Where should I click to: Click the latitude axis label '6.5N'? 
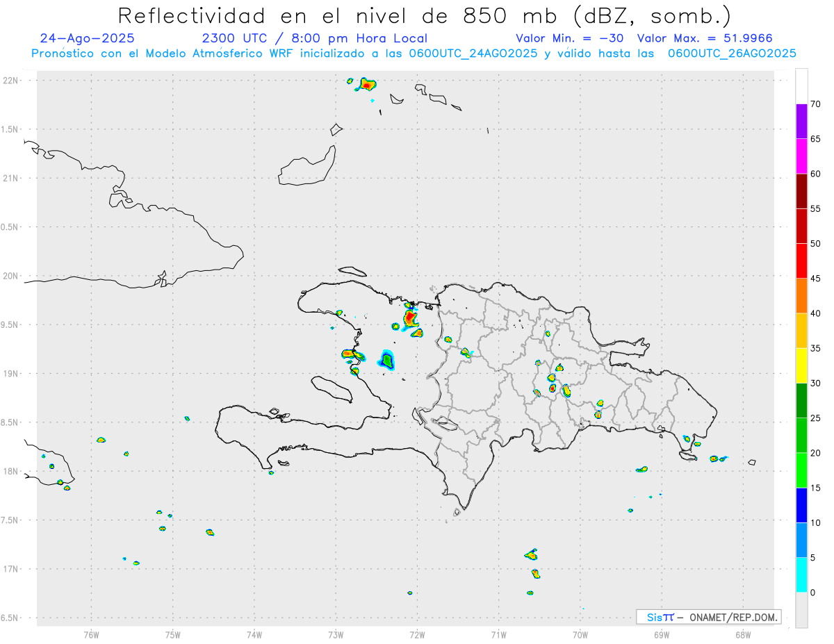[x=10, y=618]
